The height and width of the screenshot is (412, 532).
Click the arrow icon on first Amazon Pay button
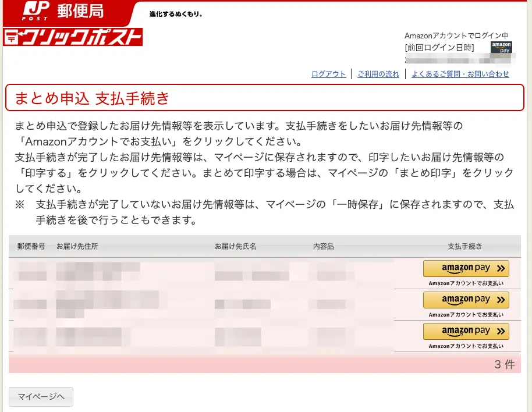[501, 268]
